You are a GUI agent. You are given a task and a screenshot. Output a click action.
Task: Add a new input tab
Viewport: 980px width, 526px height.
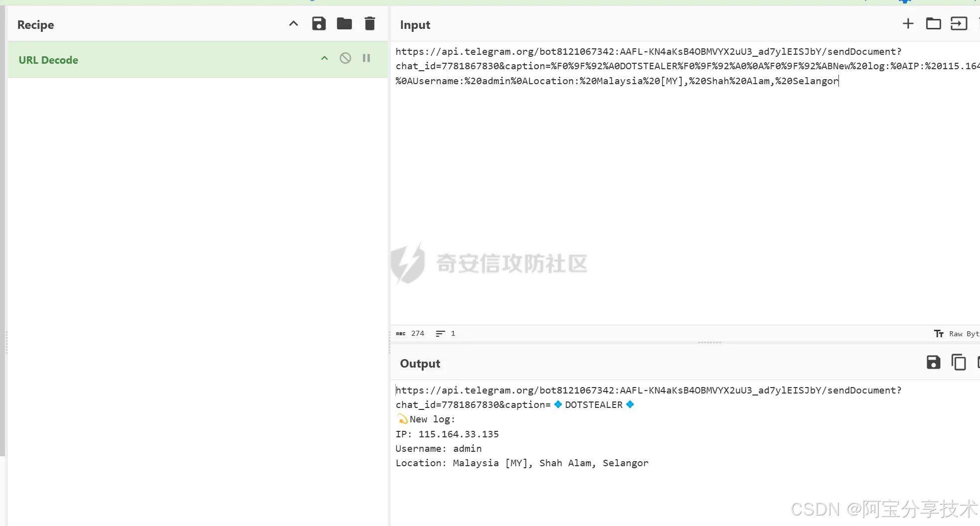908,24
